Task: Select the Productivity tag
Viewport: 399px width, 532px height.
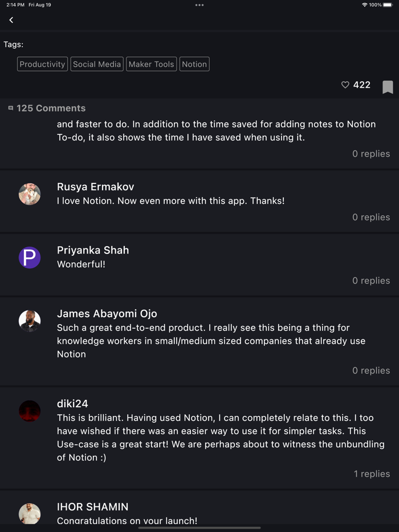Action: click(42, 64)
